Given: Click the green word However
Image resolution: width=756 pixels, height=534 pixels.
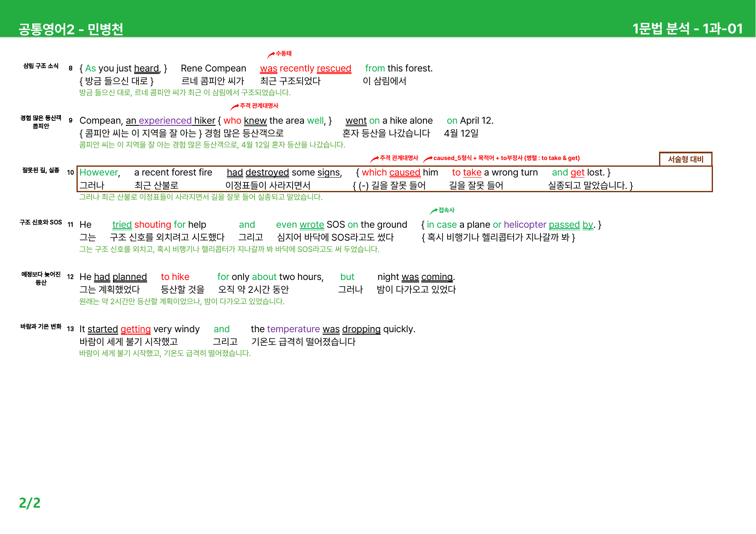Looking at the screenshot, I should (99, 173).
